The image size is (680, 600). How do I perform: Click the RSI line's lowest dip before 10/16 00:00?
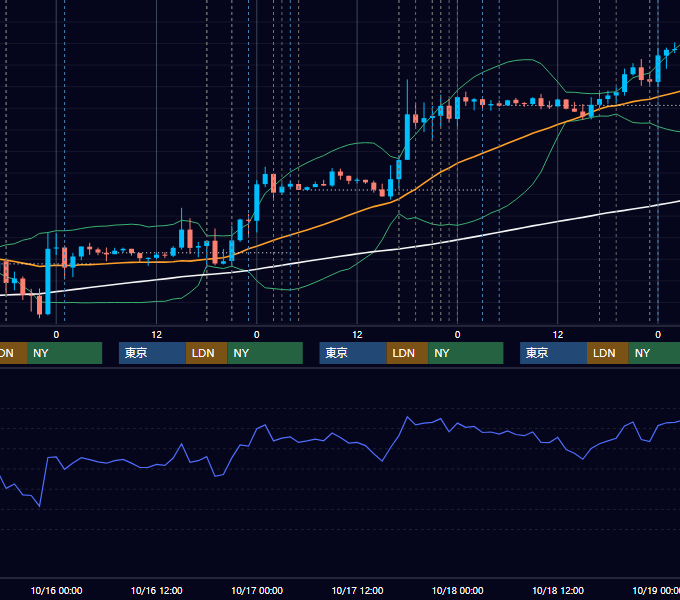[39, 505]
